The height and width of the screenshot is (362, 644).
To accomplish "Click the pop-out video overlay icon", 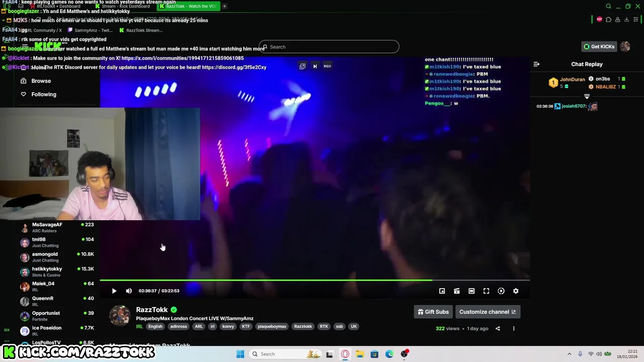I will pos(302,66).
